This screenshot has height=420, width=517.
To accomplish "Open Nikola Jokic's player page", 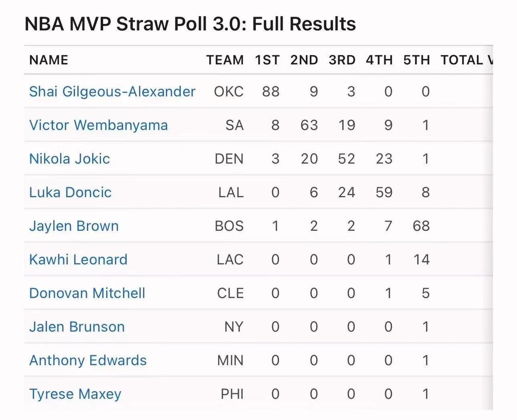I will point(69,159).
